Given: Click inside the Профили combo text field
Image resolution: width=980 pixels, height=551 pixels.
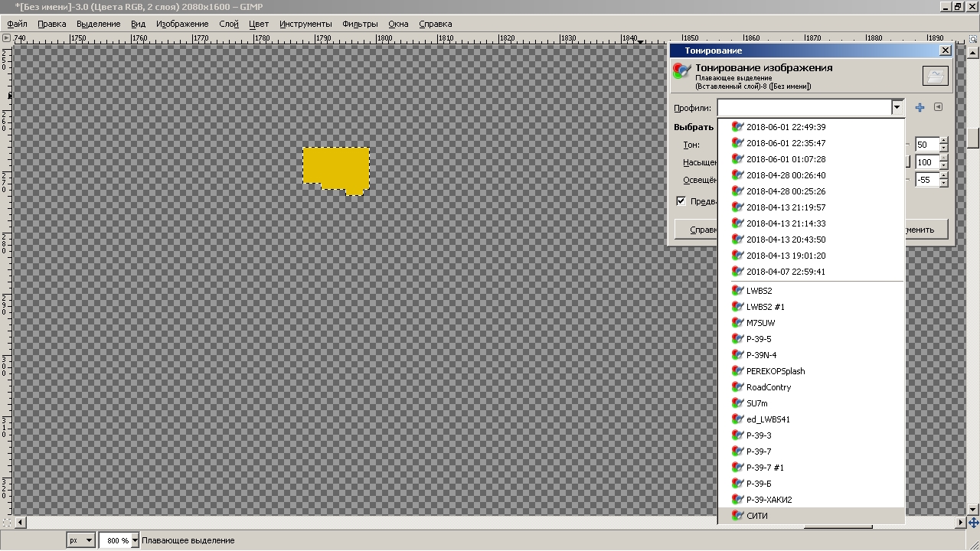Looking at the screenshot, I should point(804,108).
